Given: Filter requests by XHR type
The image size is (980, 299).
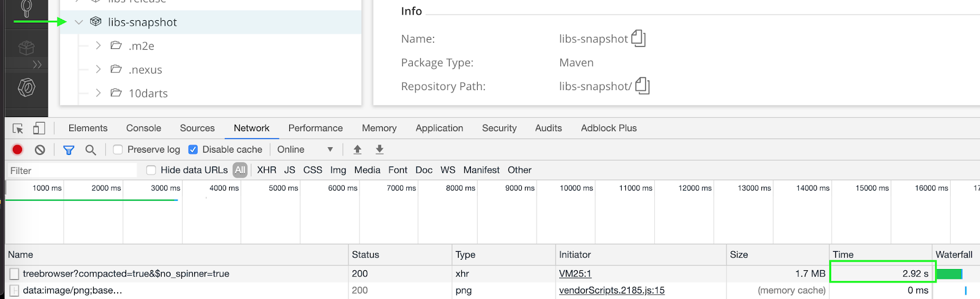Looking at the screenshot, I should point(266,170).
